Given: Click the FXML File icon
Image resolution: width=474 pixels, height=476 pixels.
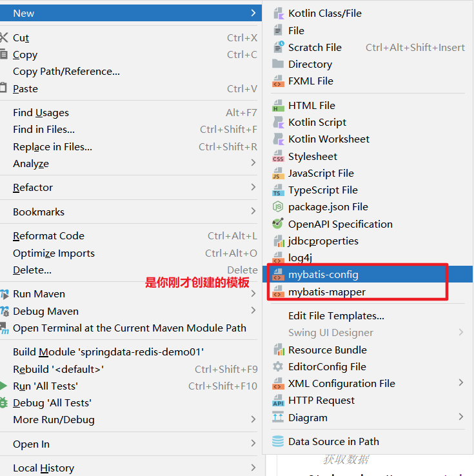Looking at the screenshot, I should [x=278, y=81].
